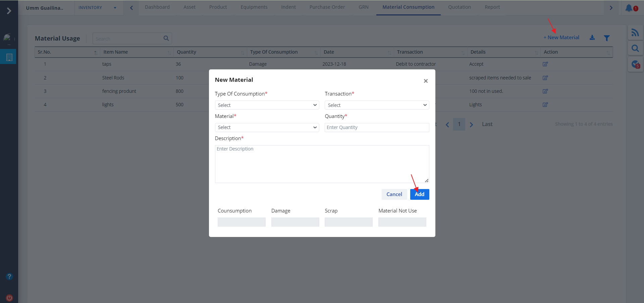Click the Enter Description text area
This screenshot has height=303, width=644.
[x=322, y=164]
